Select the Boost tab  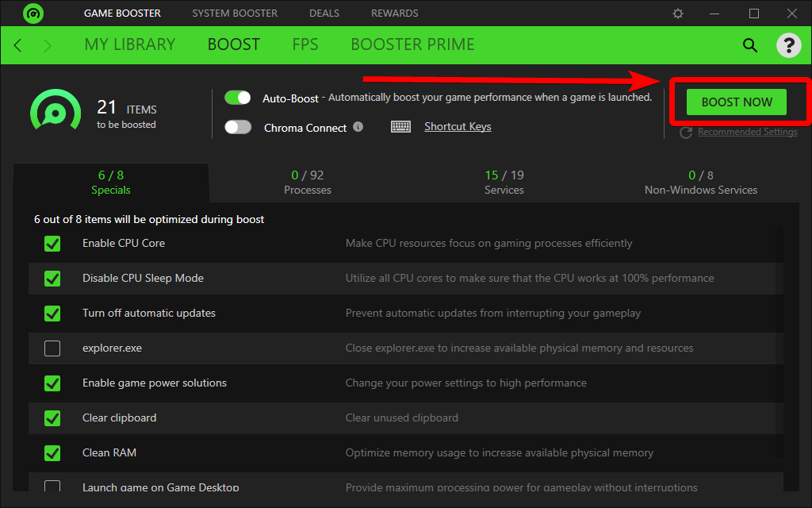[234, 44]
